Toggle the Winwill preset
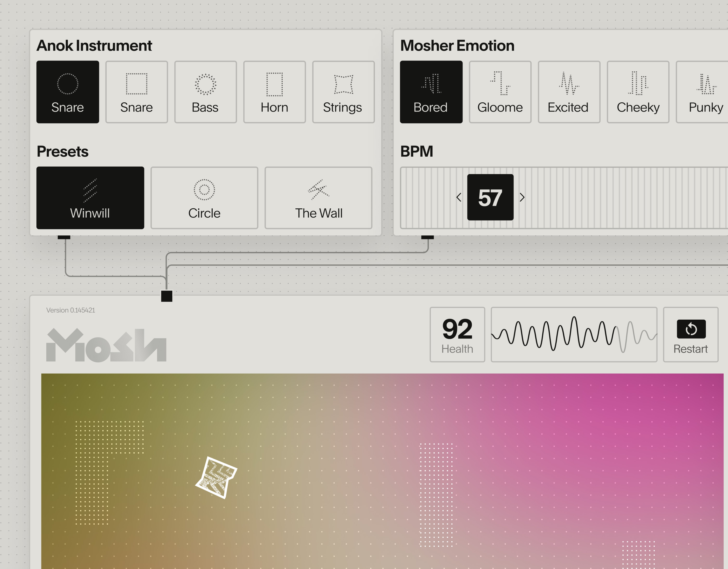728x569 pixels. [x=90, y=197]
